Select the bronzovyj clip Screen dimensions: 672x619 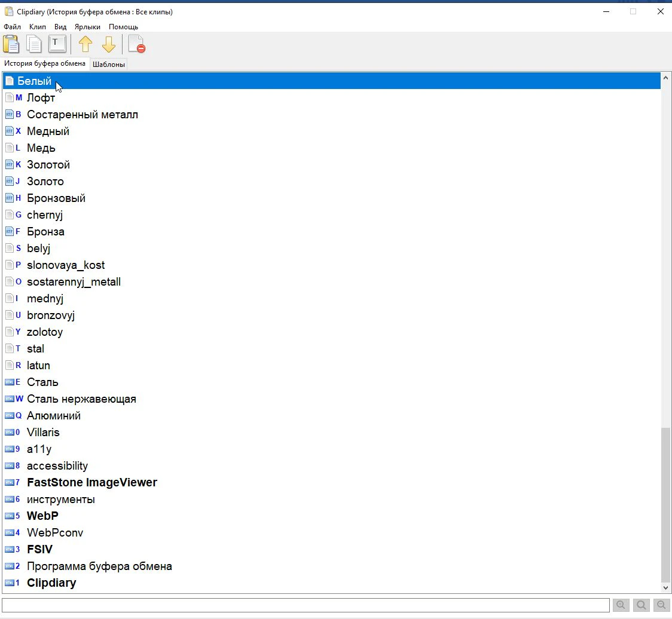click(x=332, y=315)
